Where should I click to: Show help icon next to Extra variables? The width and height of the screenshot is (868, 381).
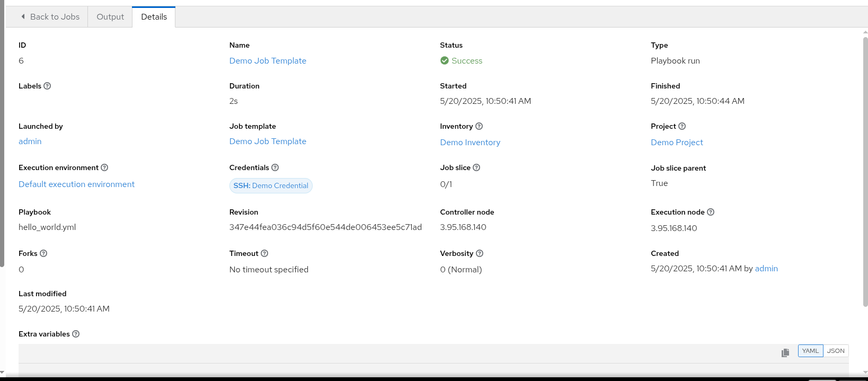76,334
